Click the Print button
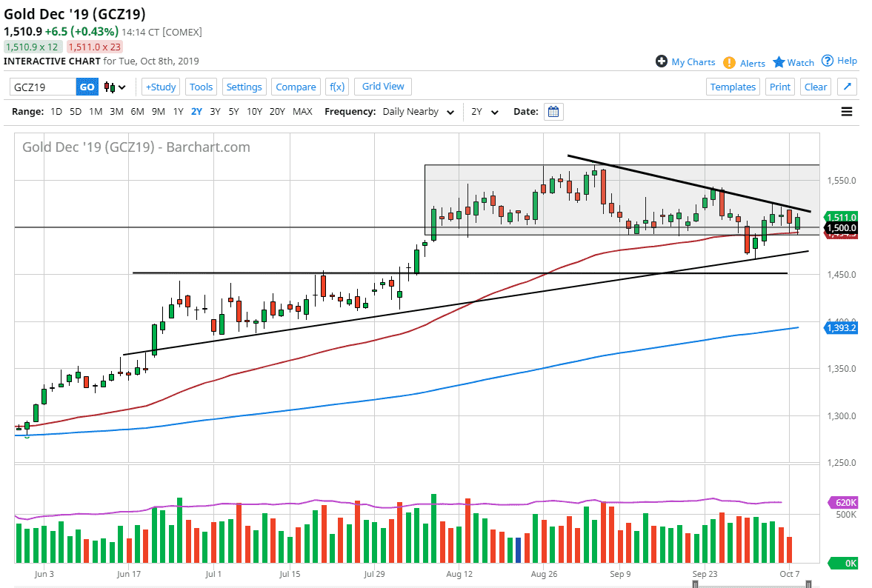 pos(779,87)
